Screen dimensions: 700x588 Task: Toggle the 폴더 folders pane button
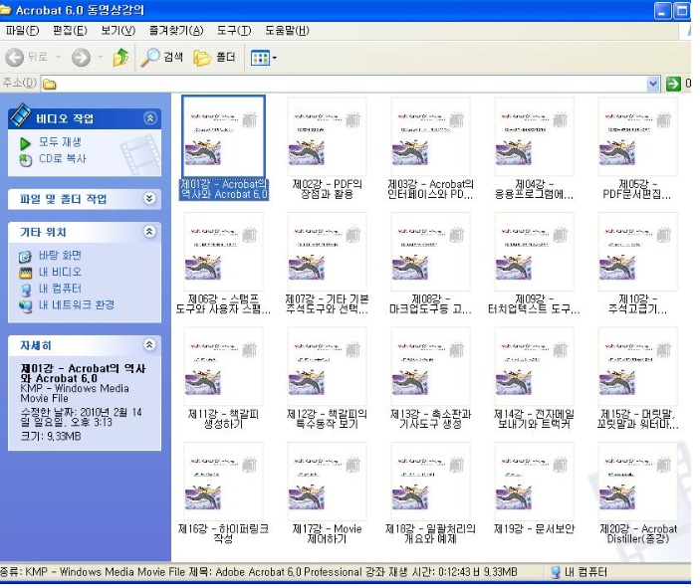pos(214,57)
